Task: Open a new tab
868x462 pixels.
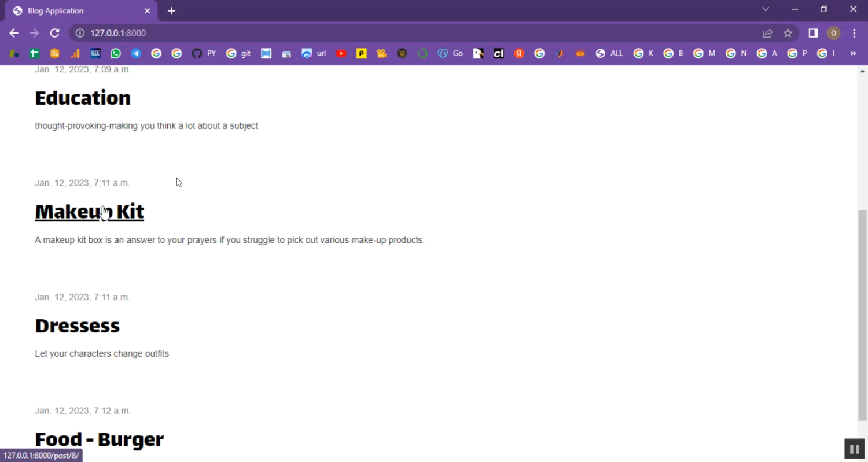Action: 171,11
